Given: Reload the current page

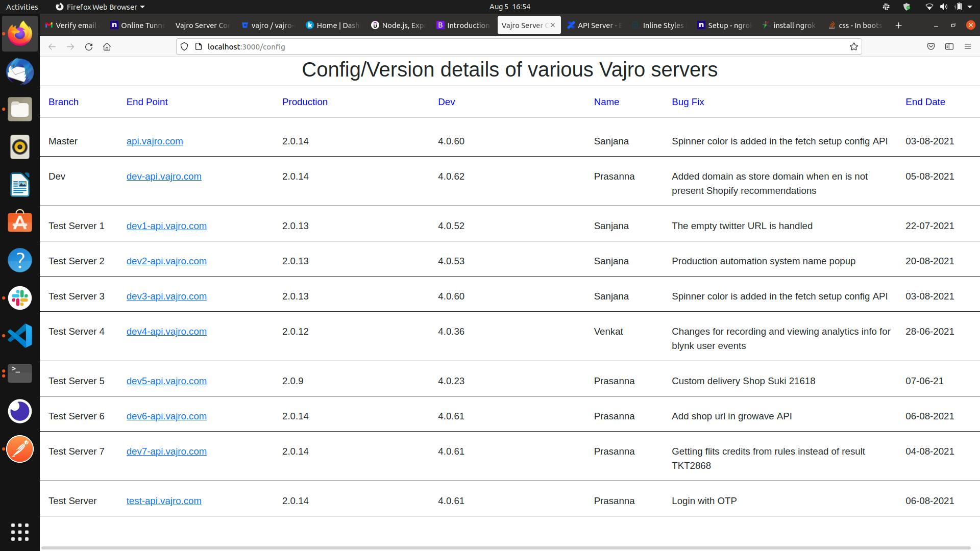Looking at the screenshot, I should click(89, 47).
